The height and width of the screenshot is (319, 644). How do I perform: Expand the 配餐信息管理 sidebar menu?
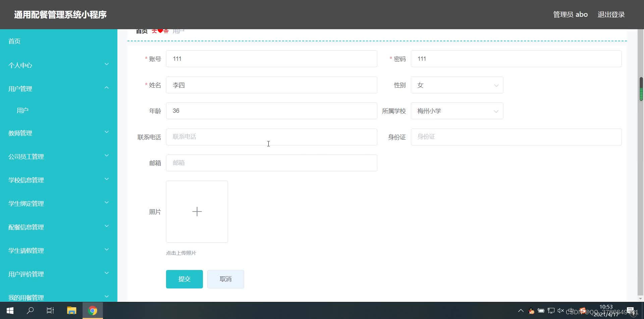(59, 227)
